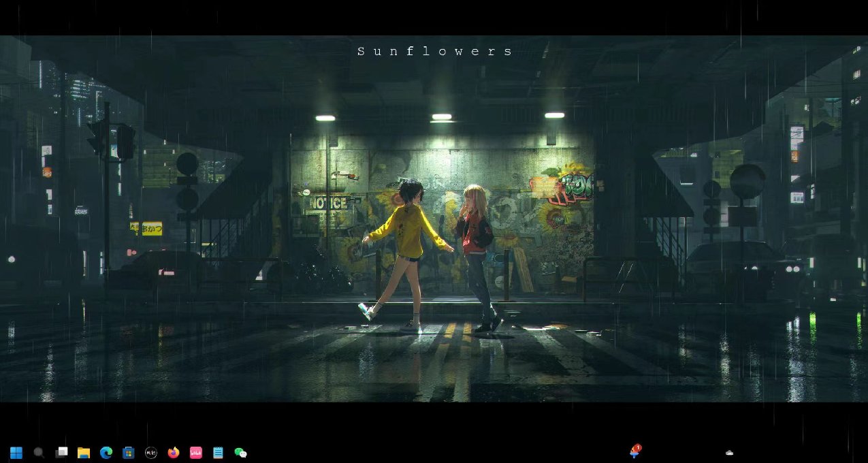Open Notepad from the taskbar

coord(218,453)
